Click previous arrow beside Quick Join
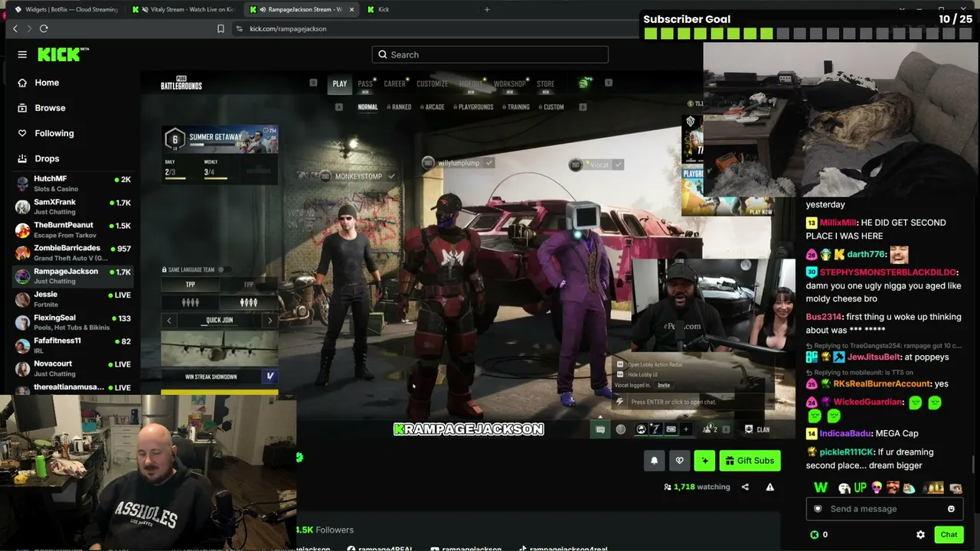980x551 pixels. pos(168,320)
